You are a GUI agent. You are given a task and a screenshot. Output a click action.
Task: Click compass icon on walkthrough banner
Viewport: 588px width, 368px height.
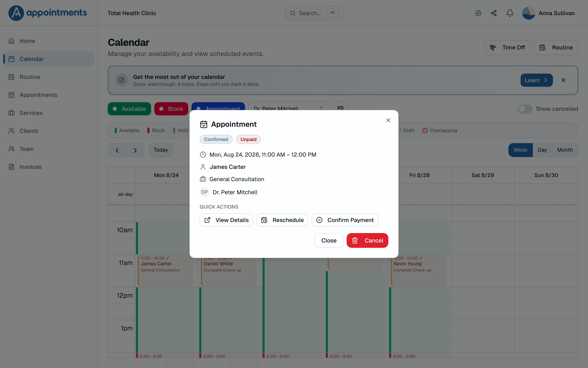[121, 80]
